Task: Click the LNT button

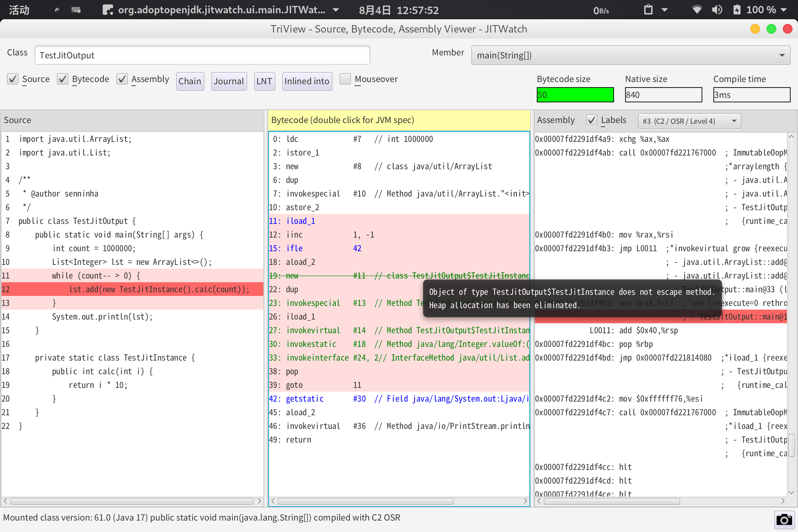Action: tap(264, 81)
